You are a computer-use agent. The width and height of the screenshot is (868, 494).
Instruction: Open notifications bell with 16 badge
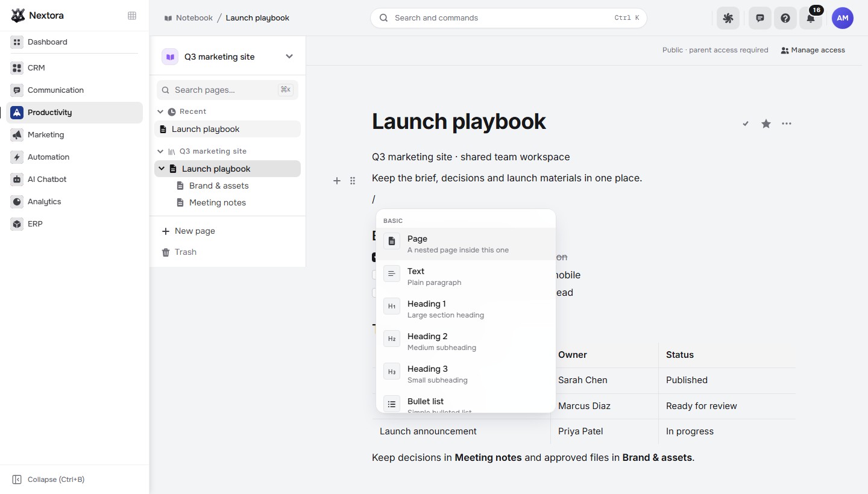point(811,18)
